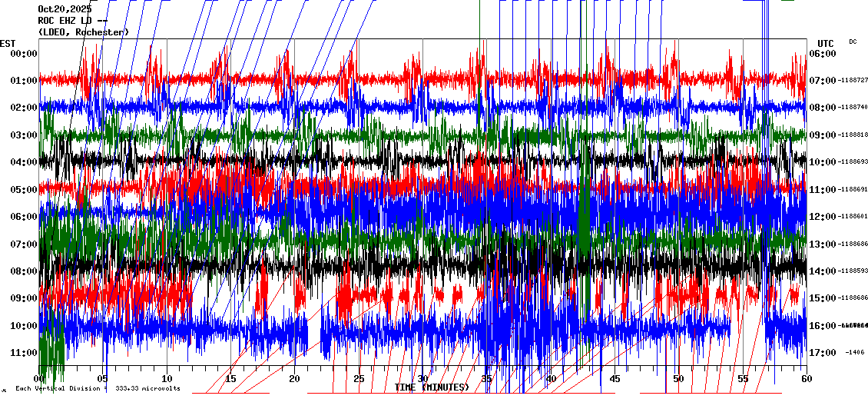Click the vertical division microvolts scale note

click(98, 388)
